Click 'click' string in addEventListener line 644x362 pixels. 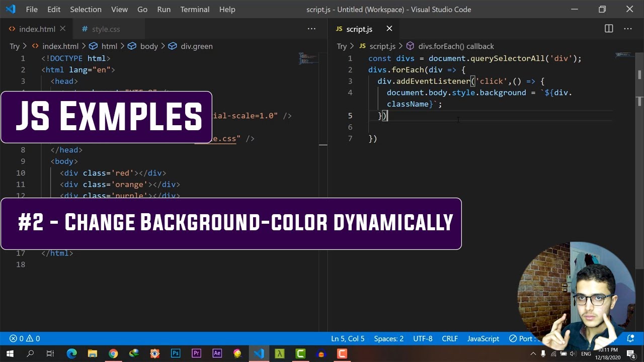click(492, 81)
